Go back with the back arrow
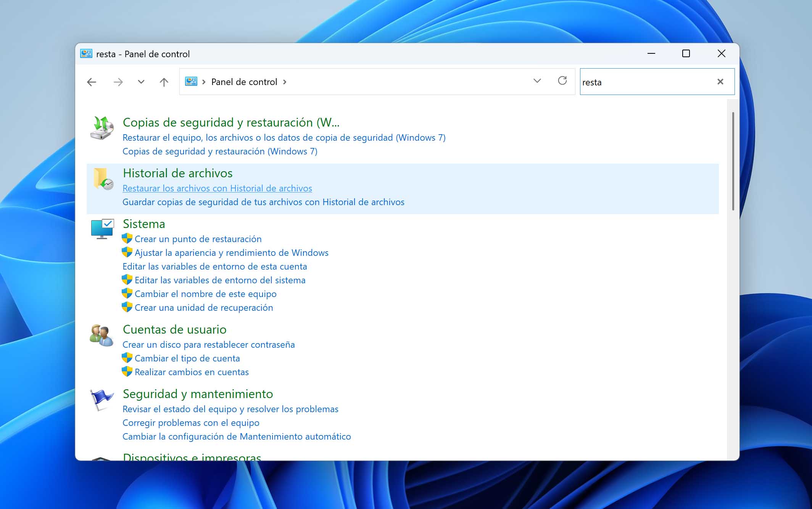 point(92,82)
